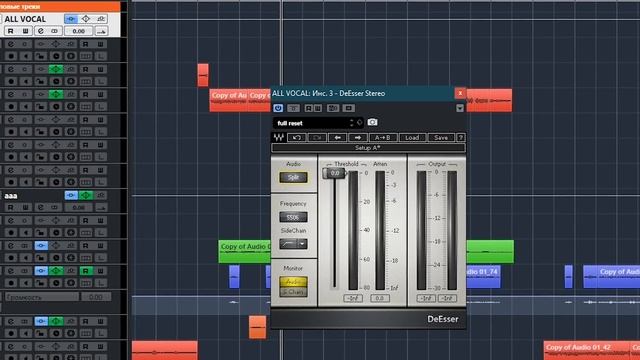640x360 pixels.
Task: Enable Read automation on ALL VOCAL track
Action: [11, 31]
